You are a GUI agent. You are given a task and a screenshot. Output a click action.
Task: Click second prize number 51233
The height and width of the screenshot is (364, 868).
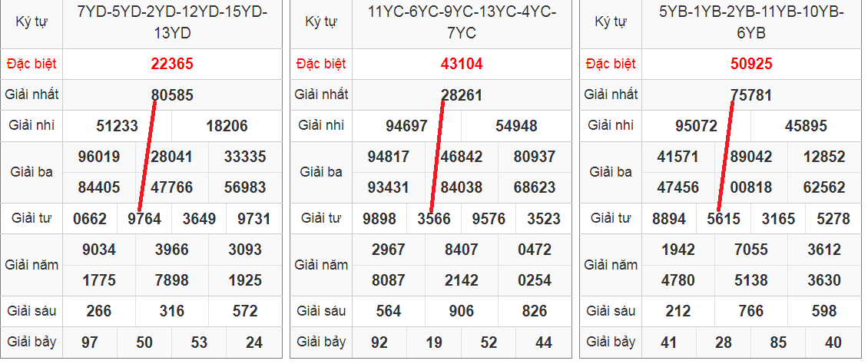click(x=117, y=127)
